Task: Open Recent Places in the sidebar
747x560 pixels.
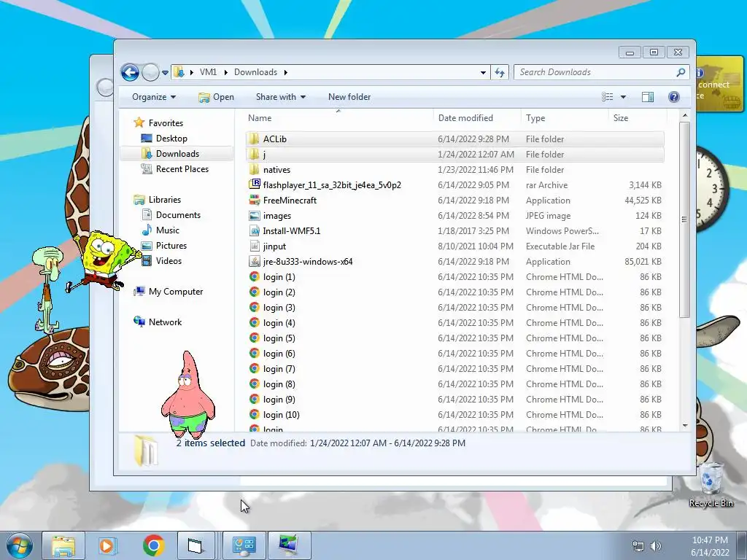Action: (x=182, y=168)
